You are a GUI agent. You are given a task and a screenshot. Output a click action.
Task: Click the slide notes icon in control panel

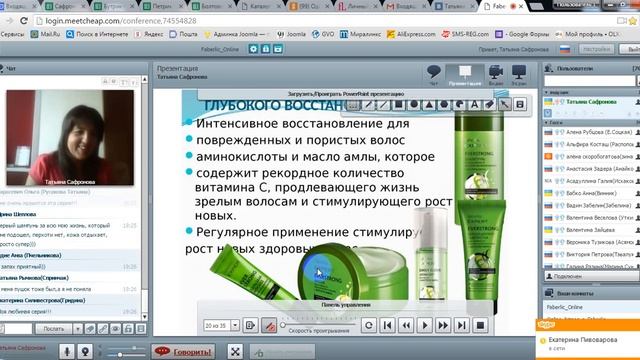coord(250,325)
